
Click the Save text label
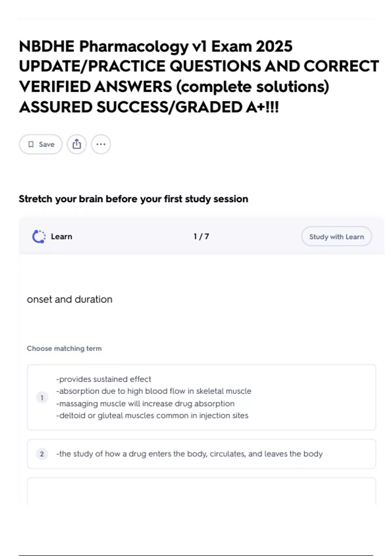point(47,144)
